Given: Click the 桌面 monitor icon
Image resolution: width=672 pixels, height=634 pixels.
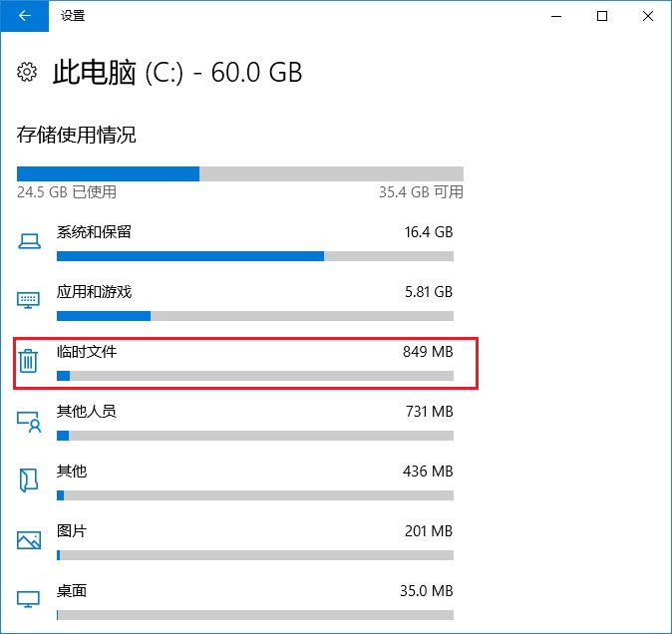Looking at the screenshot, I should (x=29, y=599).
